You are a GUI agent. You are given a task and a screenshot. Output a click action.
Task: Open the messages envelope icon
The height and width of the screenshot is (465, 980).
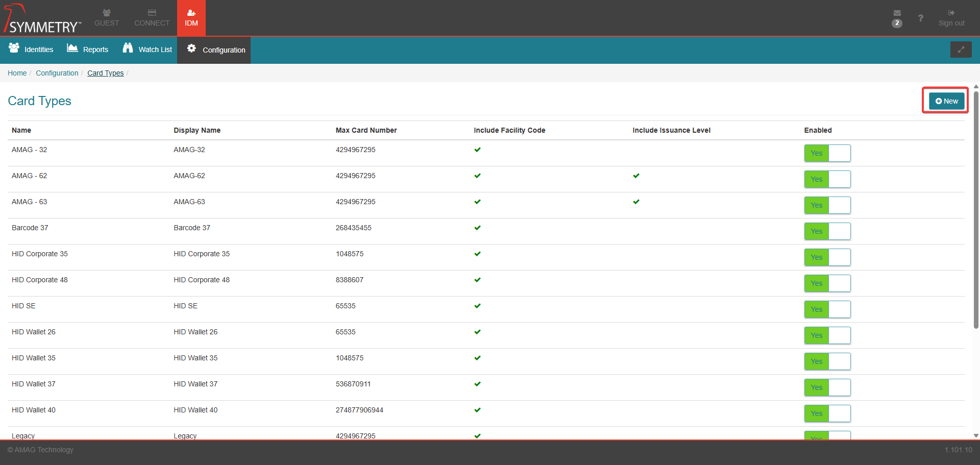pos(897,13)
